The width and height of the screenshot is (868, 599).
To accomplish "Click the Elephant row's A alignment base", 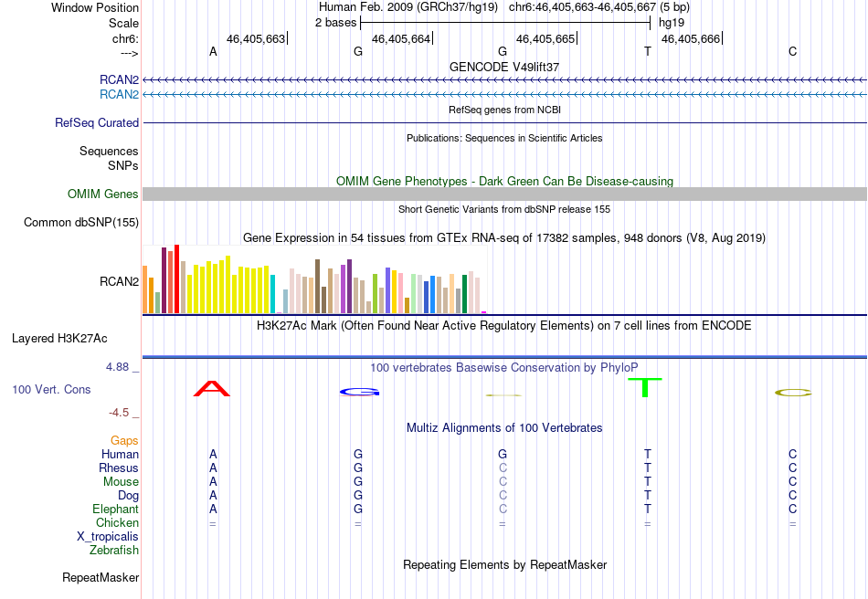I will point(213,509).
